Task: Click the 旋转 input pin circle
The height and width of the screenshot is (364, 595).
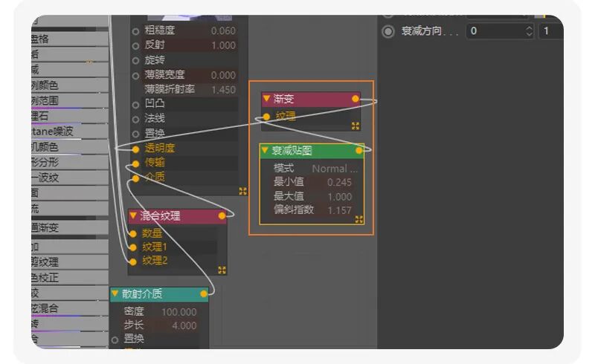Action: pos(135,61)
